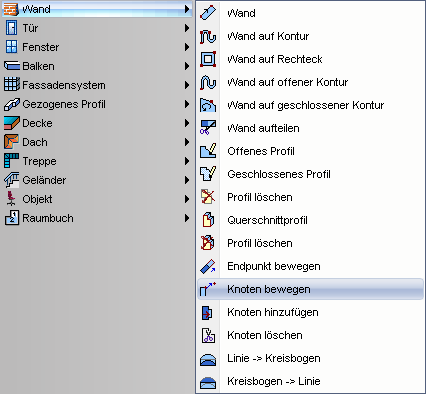Expand the Raumbuch submenu arrow

point(187,218)
